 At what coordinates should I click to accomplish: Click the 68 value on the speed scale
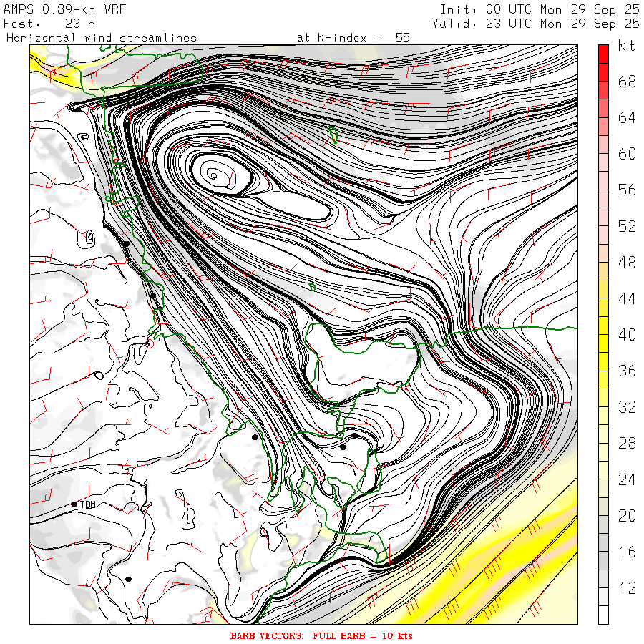coord(627,82)
